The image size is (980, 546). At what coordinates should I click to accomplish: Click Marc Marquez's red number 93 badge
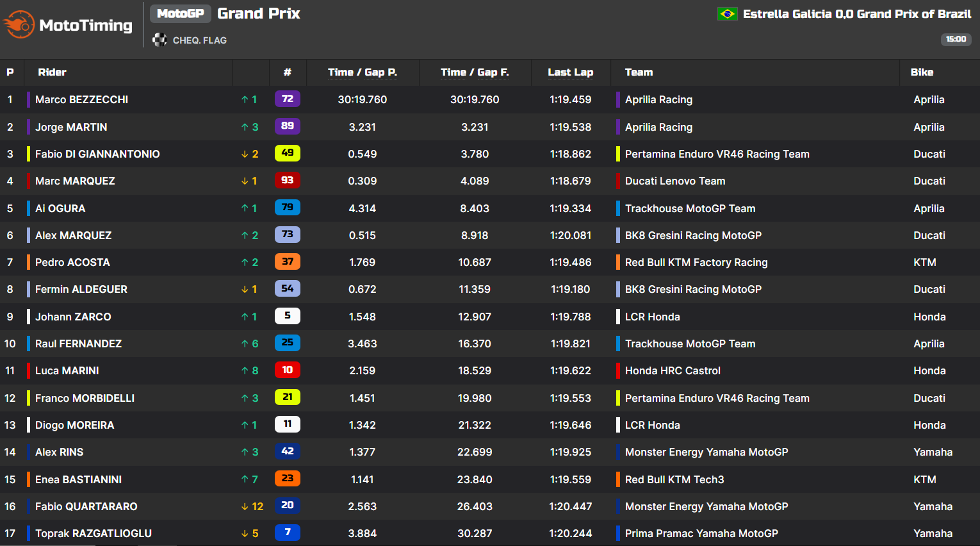point(287,181)
